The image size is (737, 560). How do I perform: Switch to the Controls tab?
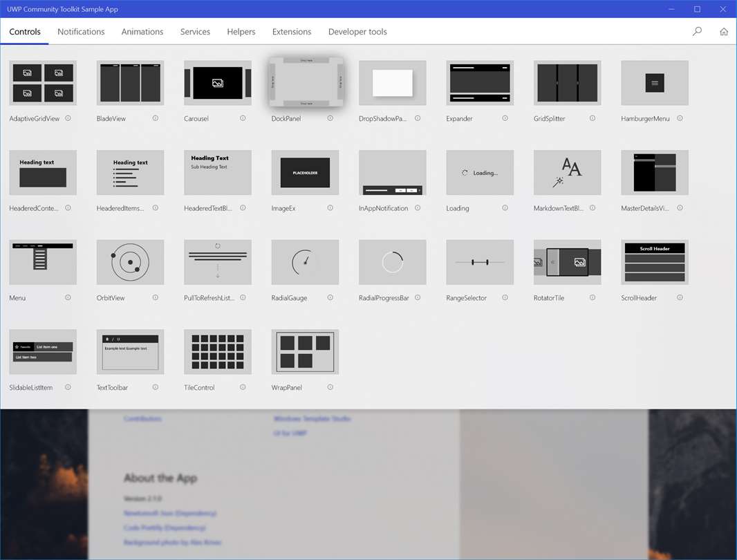click(x=25, y=32)
